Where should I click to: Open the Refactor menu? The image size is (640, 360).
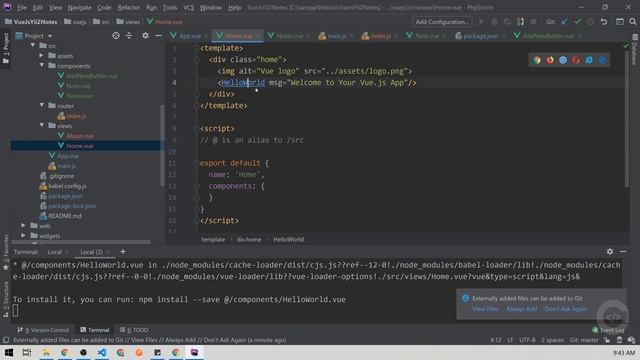pos(129,7)
